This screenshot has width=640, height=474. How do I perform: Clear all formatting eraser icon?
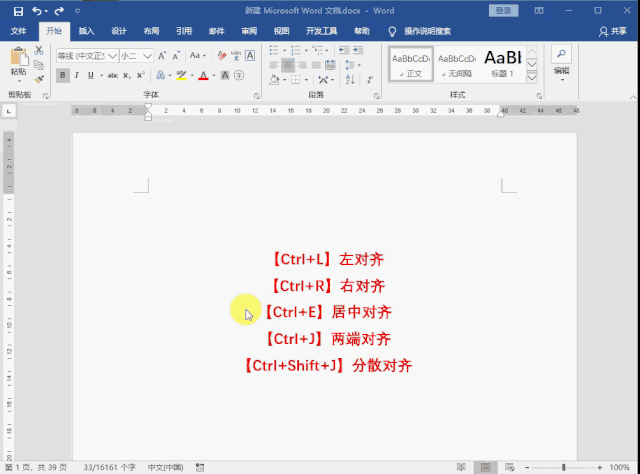222,56
